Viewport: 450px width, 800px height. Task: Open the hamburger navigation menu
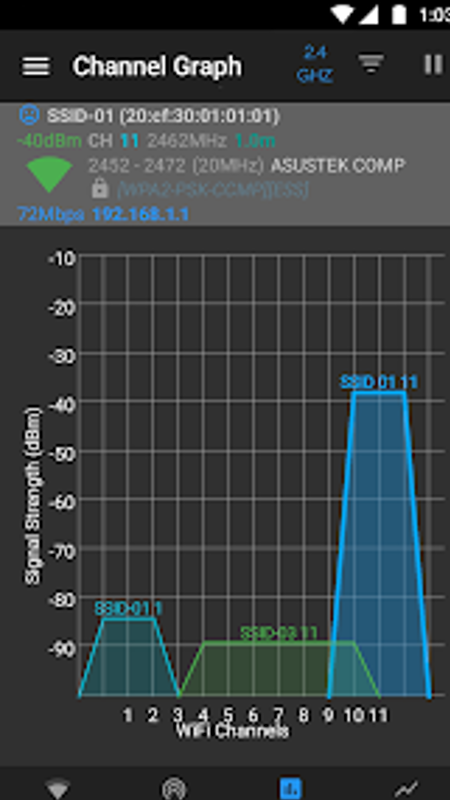(35, 66)
